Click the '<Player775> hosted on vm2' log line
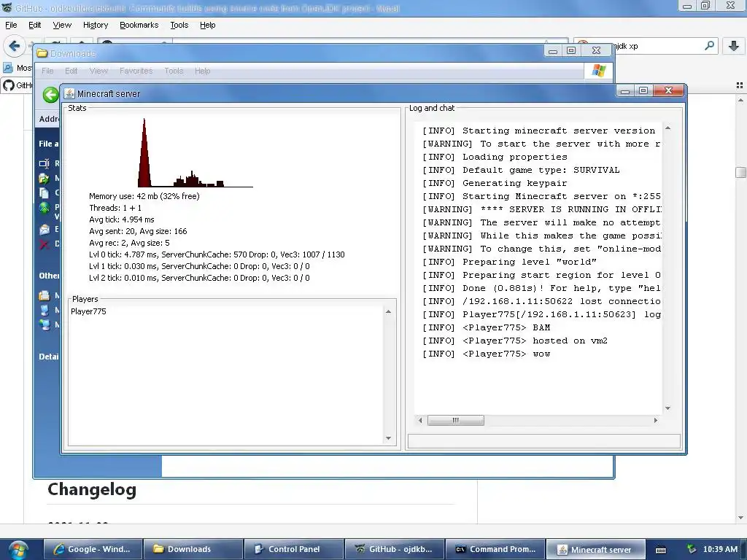Image resolution: width=747 pixels, height=560 pixels. click(515, 341)
